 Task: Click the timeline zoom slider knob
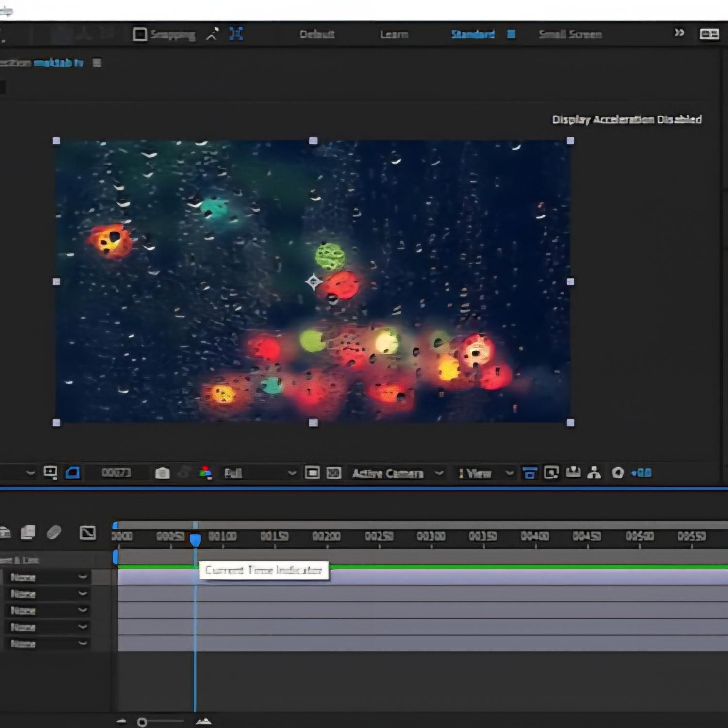(142, 722)
